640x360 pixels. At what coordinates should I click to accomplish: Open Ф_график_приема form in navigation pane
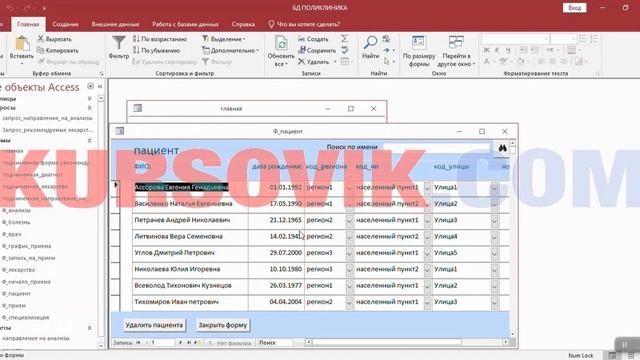(x=27, y=246)
